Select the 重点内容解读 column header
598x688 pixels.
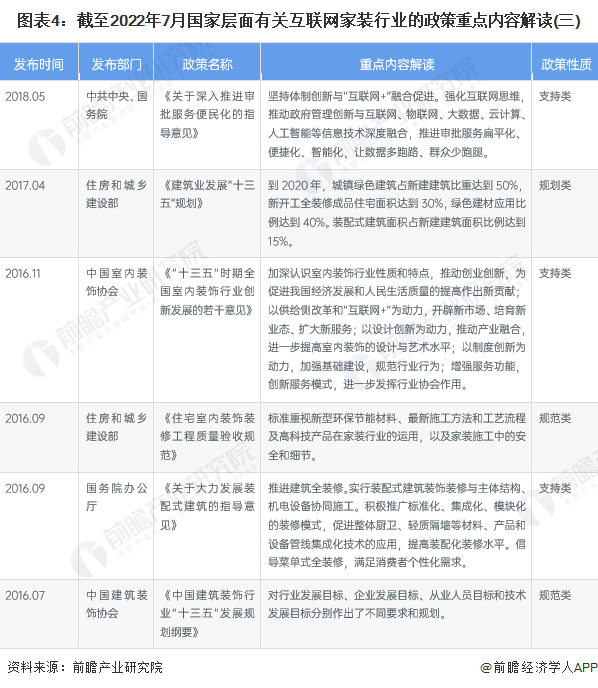point(397,64)
